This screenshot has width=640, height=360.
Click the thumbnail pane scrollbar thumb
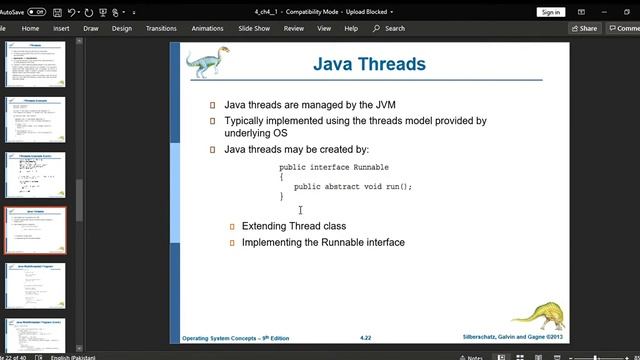(x=79, y=200)
